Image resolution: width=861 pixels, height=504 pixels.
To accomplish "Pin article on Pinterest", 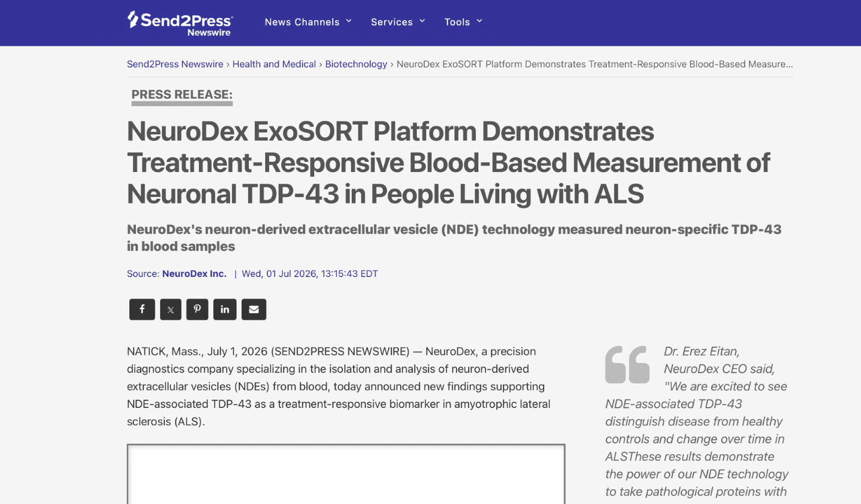I will (x=197, y=309).
